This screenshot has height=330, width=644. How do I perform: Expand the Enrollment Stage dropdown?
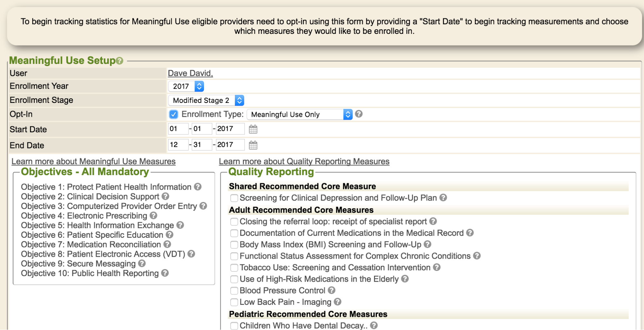tap(206, 100)
